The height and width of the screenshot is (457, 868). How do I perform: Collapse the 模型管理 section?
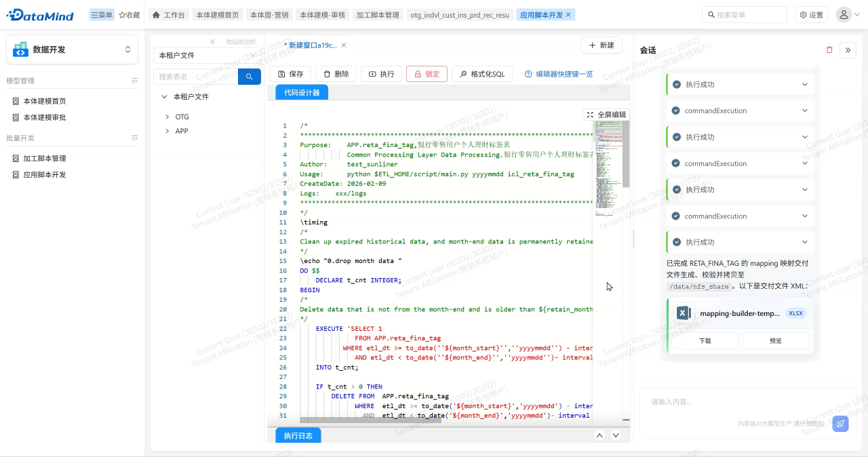click(134, 81)
